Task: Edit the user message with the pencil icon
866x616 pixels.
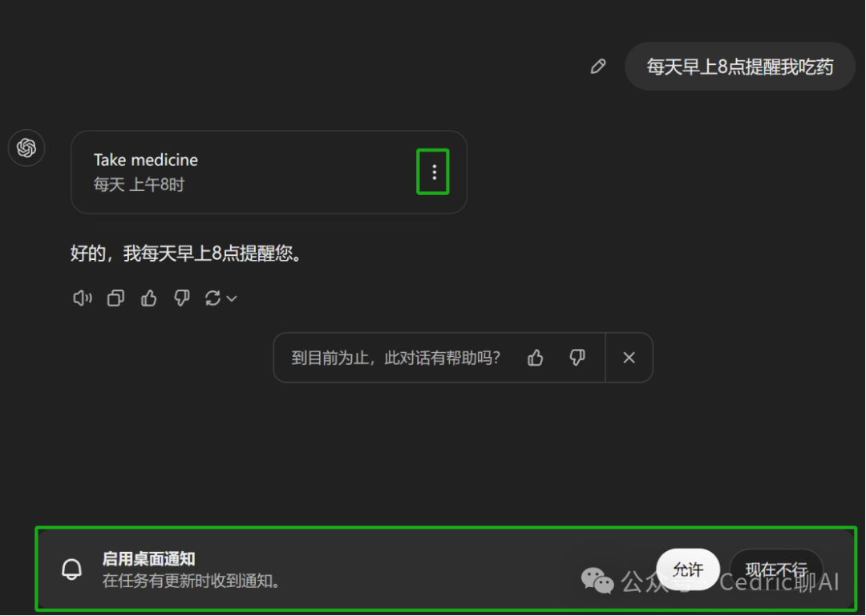Action: [x=598, y=67]
